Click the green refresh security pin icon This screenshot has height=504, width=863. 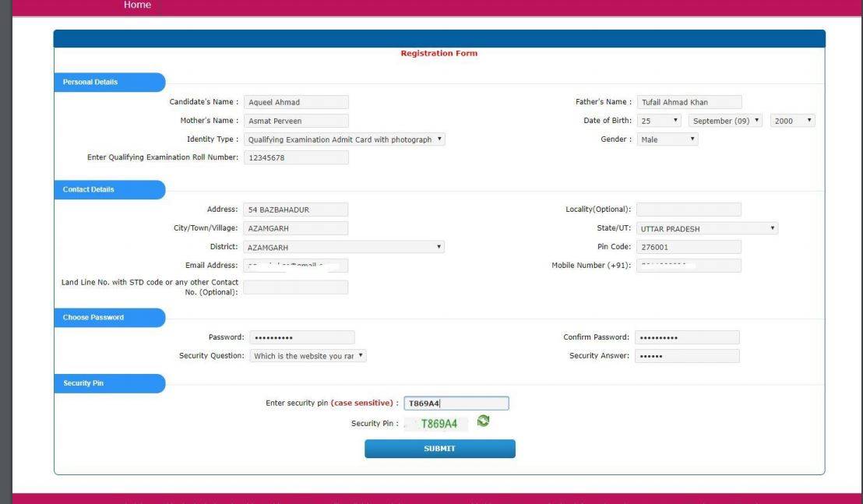[484, 421]
